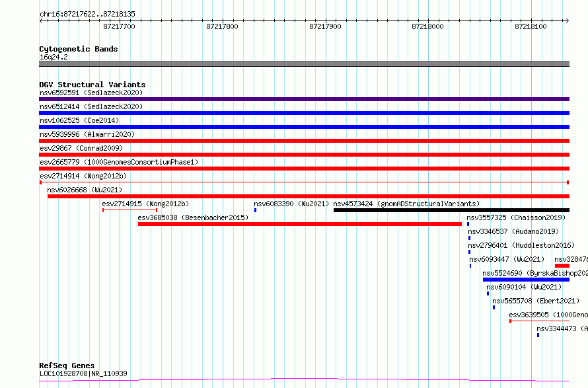Open esv3685038 (Besenbacher2015) label
The width and height of the screenshot is (588, 388).
[x=193, y=217]
